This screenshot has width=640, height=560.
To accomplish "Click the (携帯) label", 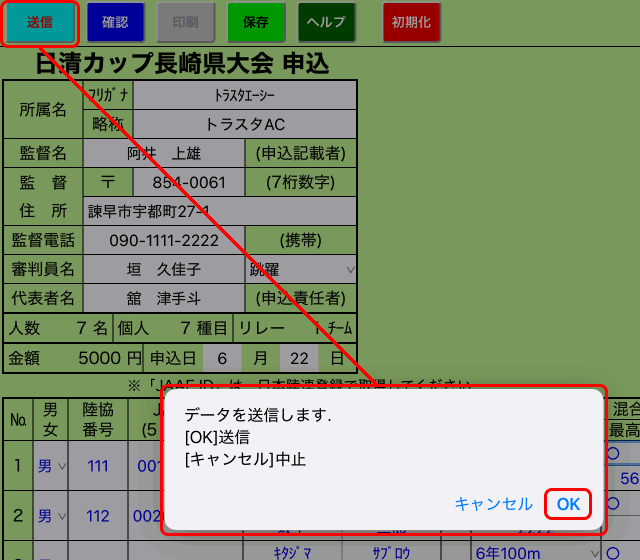I will click(301, 240).
